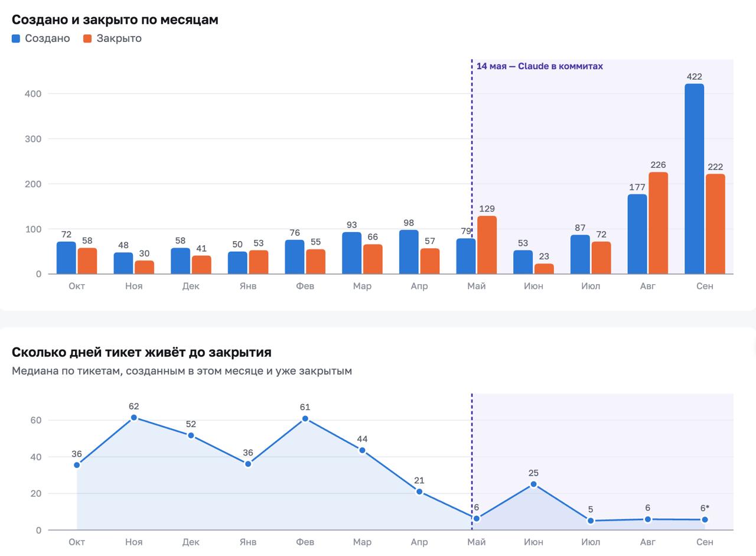
Task: Select the blue Сен bar showing 422
Action: point(694,179)
